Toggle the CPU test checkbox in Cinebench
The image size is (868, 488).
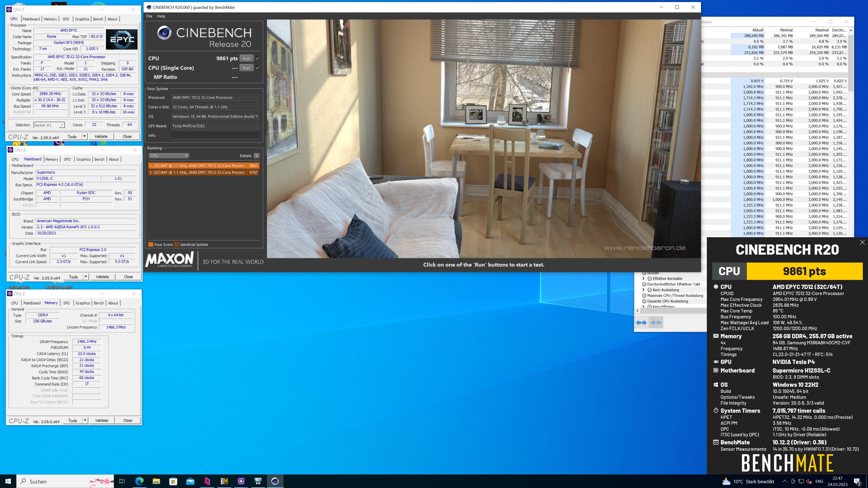(258, 58)
